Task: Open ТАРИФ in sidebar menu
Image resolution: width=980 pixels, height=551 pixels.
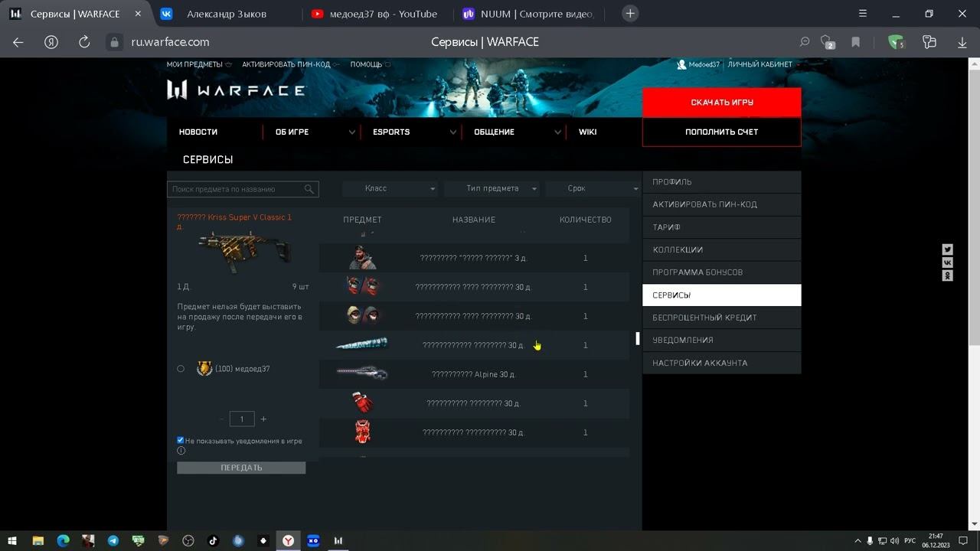Action: point(721,227)
